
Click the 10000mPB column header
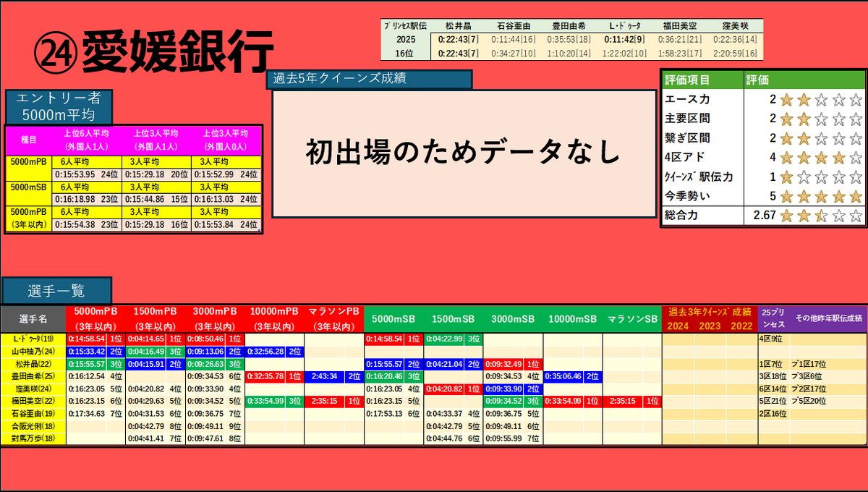tap(274, 319)
